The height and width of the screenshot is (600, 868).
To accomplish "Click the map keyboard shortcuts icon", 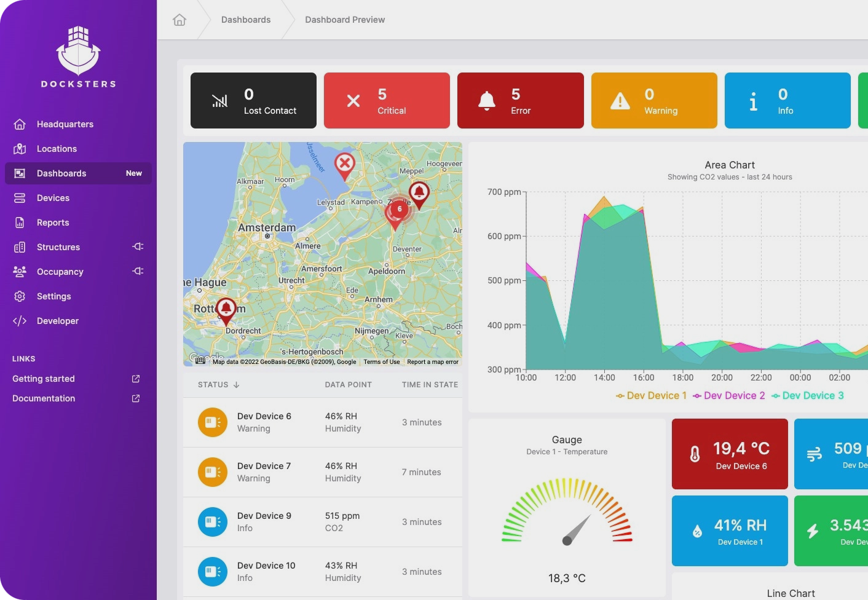I will [200, 361].
